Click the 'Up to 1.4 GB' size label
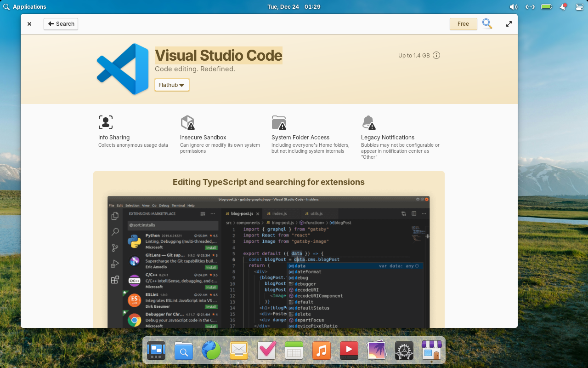The width and height of the screenshot is (588, 368). click(414, 56)
